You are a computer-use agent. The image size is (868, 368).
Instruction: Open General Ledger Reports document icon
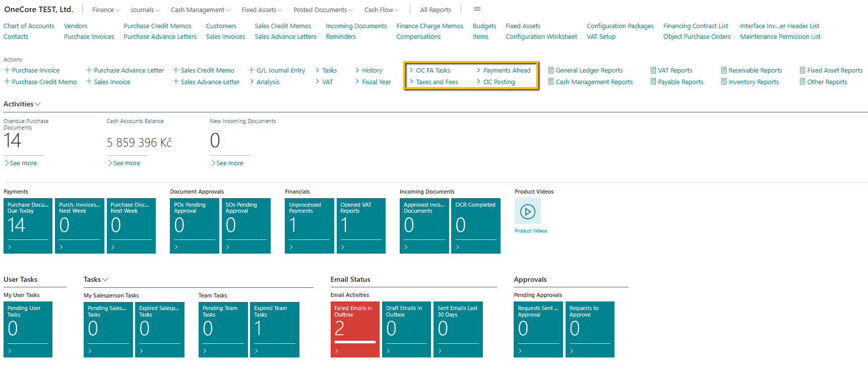pyautogui.click(x=551, y=71)
